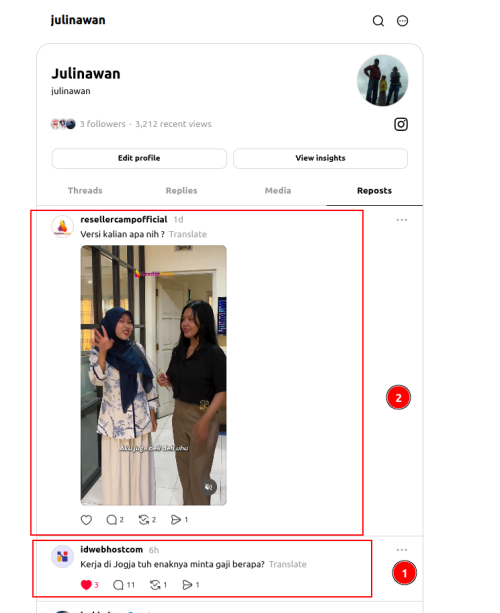
Task: Share the resellercampofficial post
Action: [x=176, y=520]
